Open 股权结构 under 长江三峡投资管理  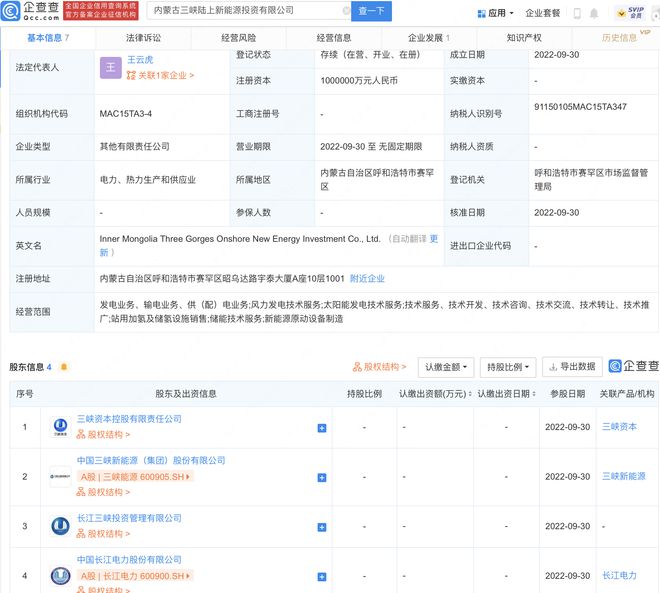click(x=103, y=534)
